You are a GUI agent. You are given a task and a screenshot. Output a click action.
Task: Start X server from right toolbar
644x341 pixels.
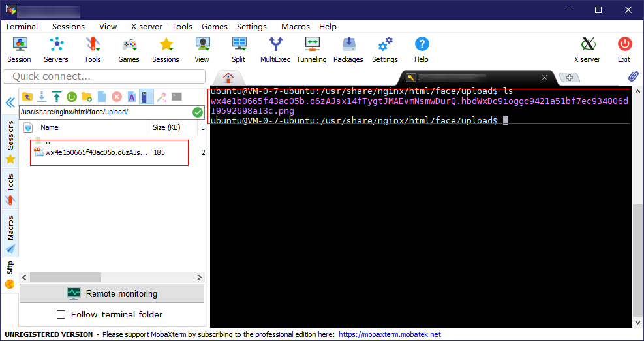[587, 50]
